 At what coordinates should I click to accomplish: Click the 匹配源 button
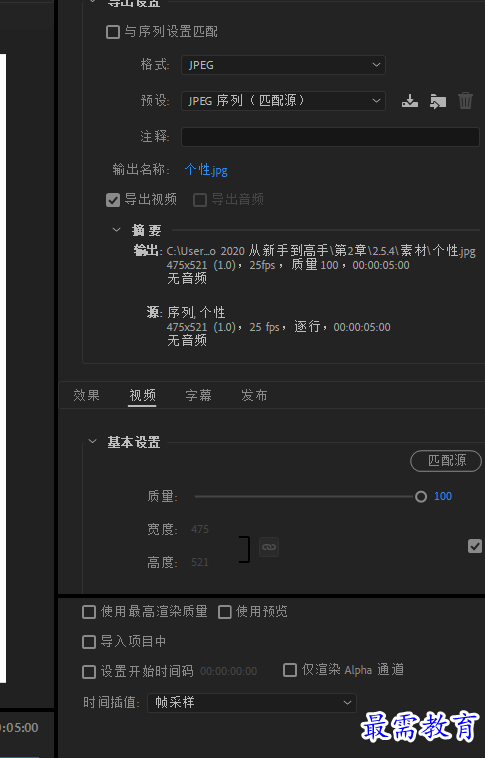click(446, 461)
